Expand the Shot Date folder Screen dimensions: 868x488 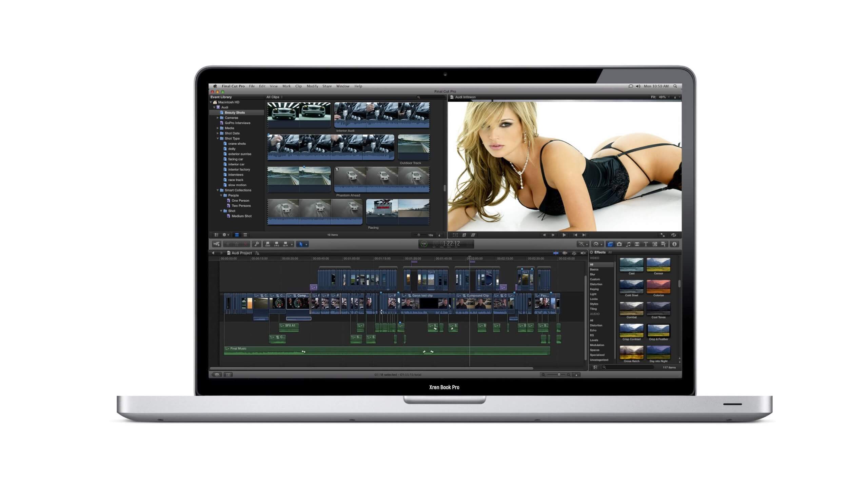218,133
